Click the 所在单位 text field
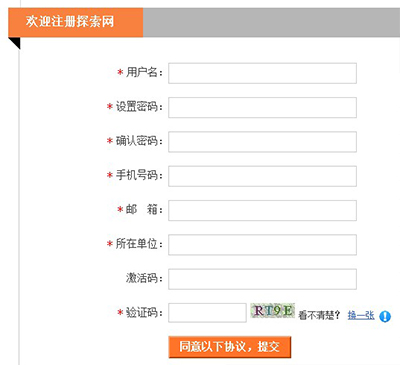Screen dimensions: 400x365 point(262,245)
